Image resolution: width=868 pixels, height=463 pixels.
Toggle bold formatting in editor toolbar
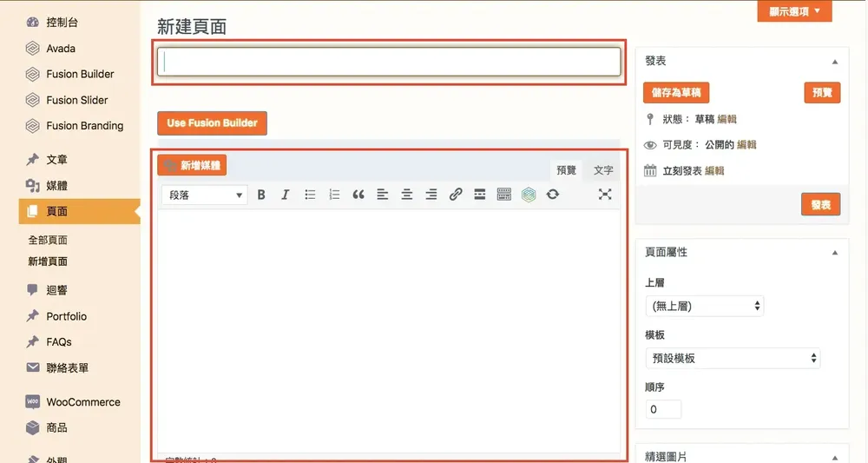261,195
